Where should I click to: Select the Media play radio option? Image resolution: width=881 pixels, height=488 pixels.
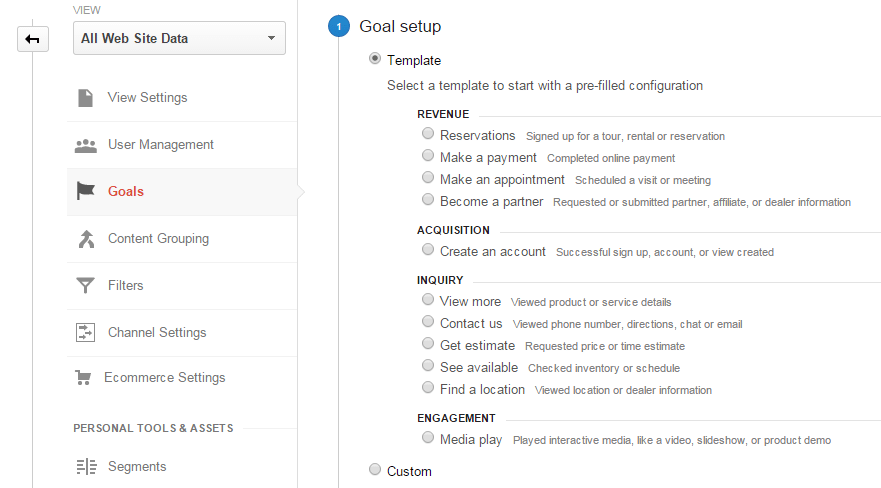tap(428, 437)
